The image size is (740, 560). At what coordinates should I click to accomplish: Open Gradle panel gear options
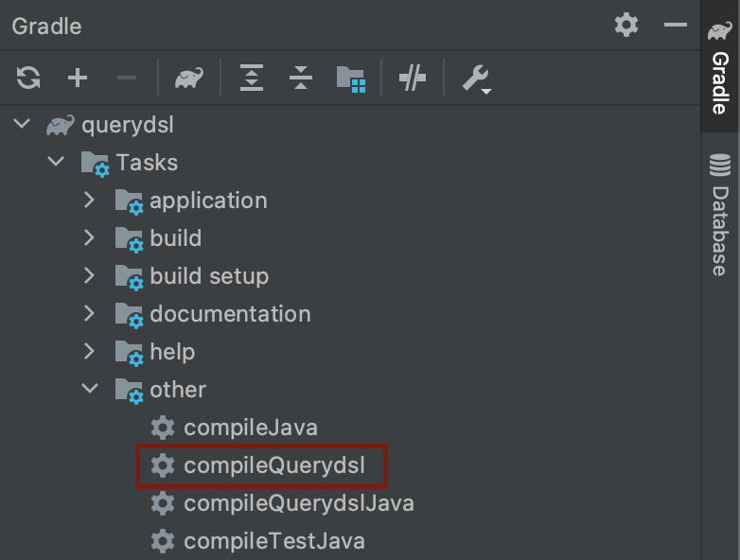point(626,25)
